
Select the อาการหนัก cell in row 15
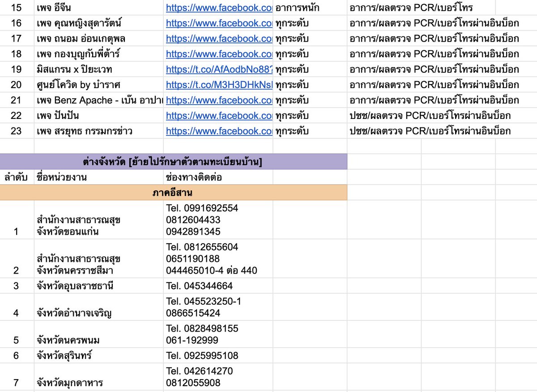click(310, 8)
